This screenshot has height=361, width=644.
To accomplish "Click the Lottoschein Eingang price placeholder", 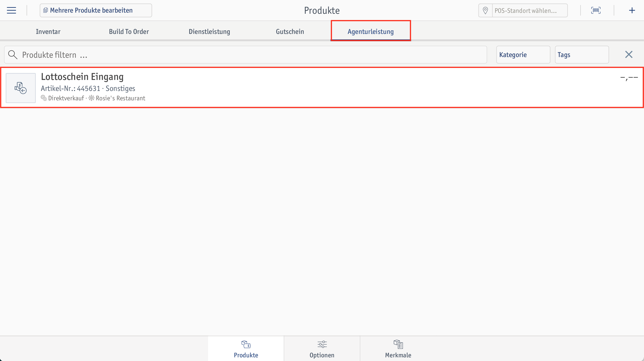I will point(629,78).
